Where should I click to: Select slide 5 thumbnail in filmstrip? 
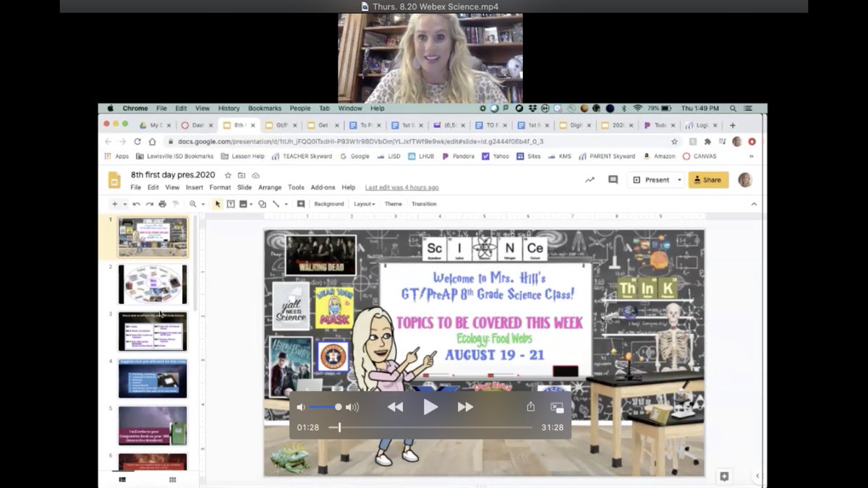(153, 426)
